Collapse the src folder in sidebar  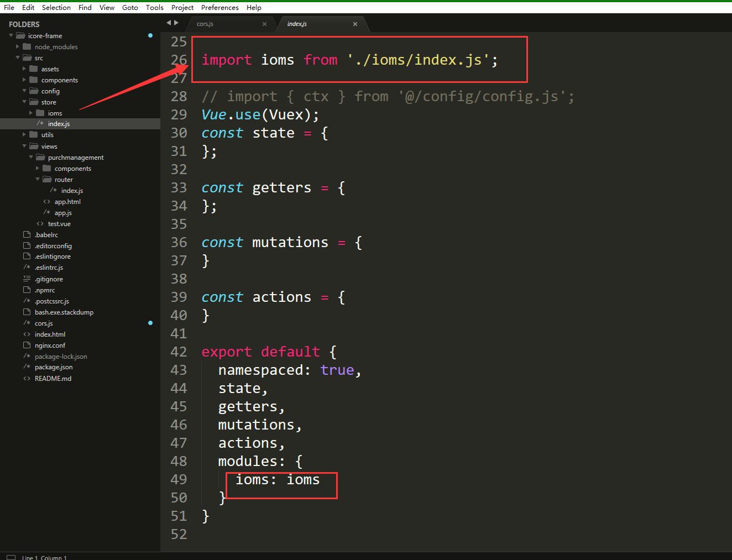click(18, 58)
